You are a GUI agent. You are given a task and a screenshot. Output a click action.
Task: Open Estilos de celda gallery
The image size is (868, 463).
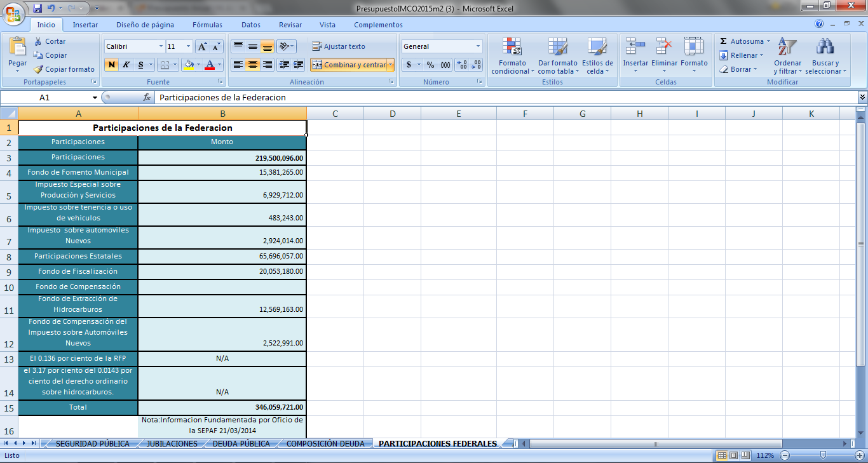(597, 56)
